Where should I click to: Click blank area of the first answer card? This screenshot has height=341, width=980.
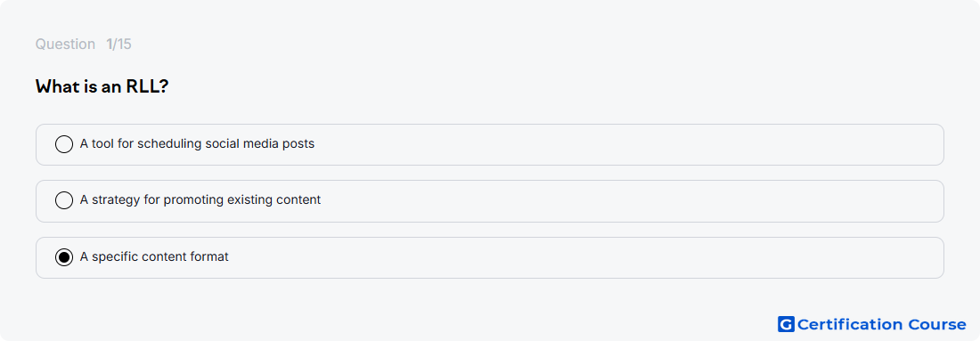pyautogui.click(x=625, y=144)
